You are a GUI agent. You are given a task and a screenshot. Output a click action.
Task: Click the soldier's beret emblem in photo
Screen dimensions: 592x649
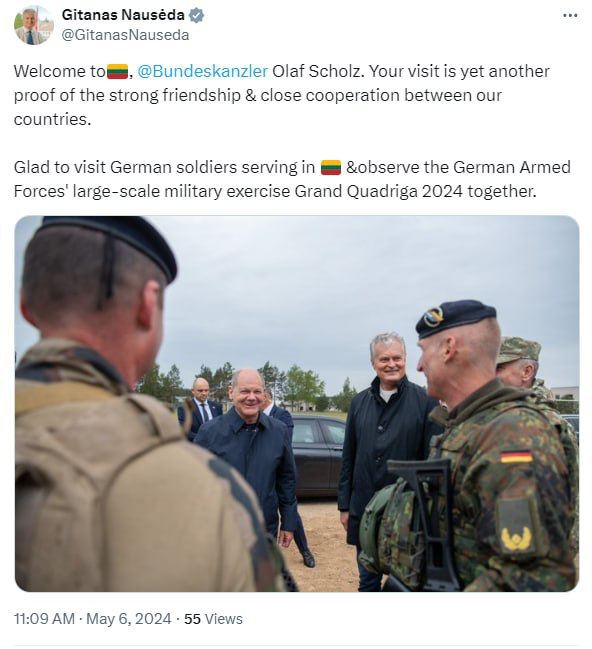click(433, 317)
